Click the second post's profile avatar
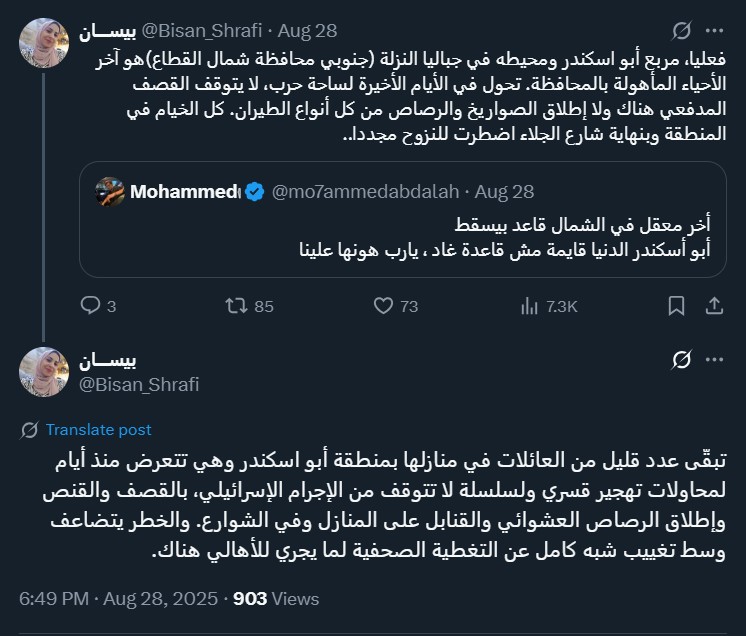 pos(44,371)
